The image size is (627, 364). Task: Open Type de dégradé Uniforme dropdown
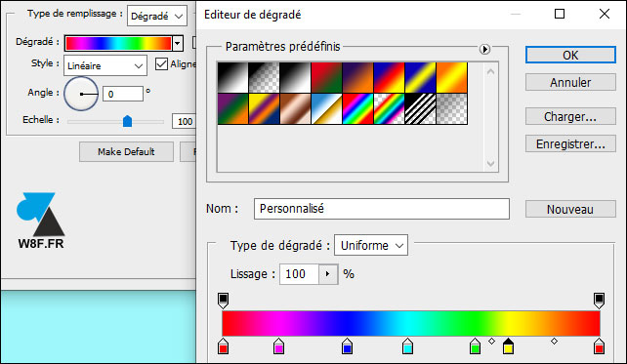(371, 245)
